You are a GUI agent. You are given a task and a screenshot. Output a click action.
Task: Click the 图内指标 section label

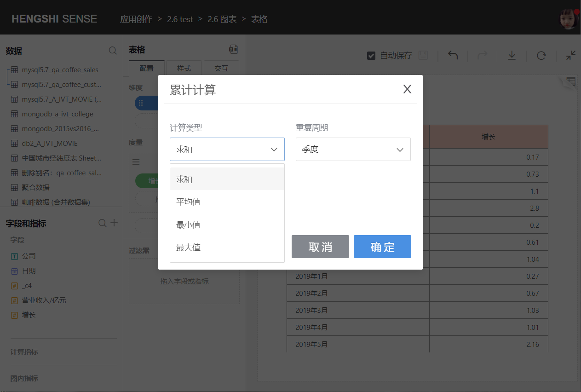pos(24,379)
